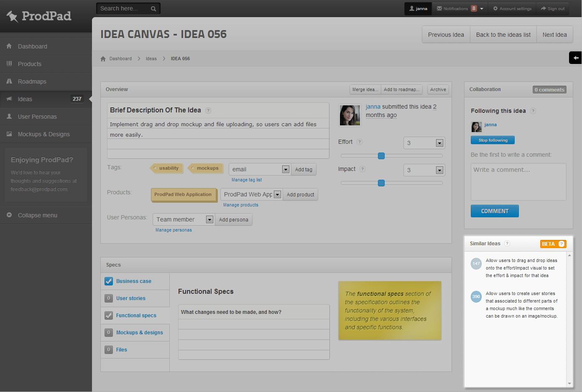Click the black back-arrow panel tab

(576, 58)
